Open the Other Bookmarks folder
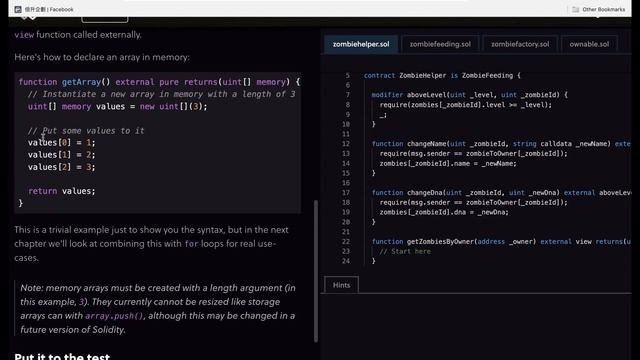The width and height of the screenshot is (640, 360). pyautogui.click(x=599, y=9)
